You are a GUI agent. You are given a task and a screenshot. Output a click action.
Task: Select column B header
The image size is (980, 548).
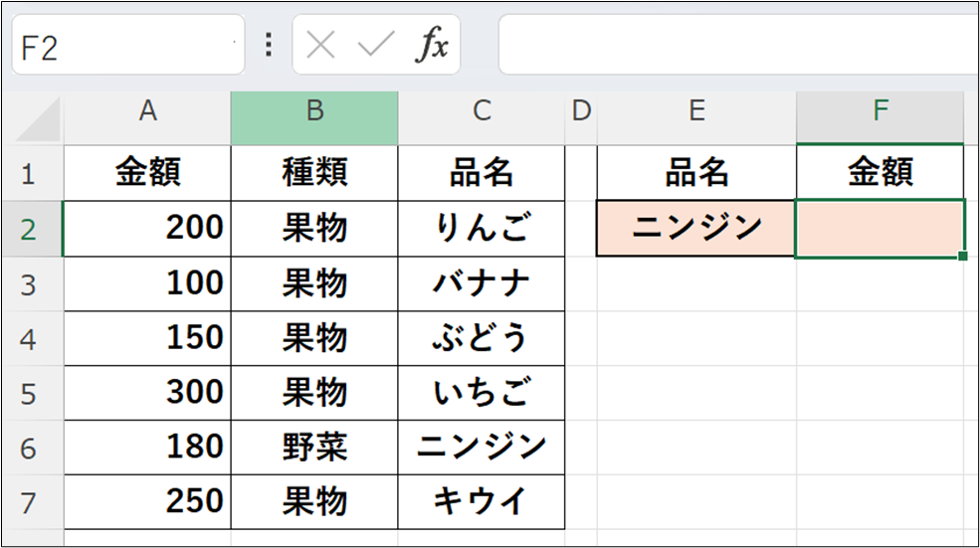314,112
